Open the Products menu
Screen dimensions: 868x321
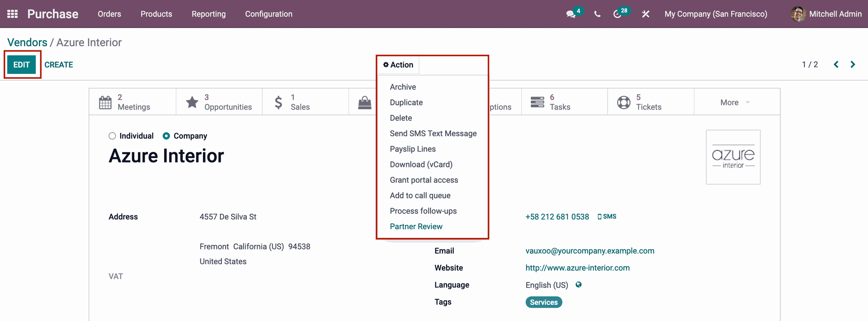tap(156, 14)
